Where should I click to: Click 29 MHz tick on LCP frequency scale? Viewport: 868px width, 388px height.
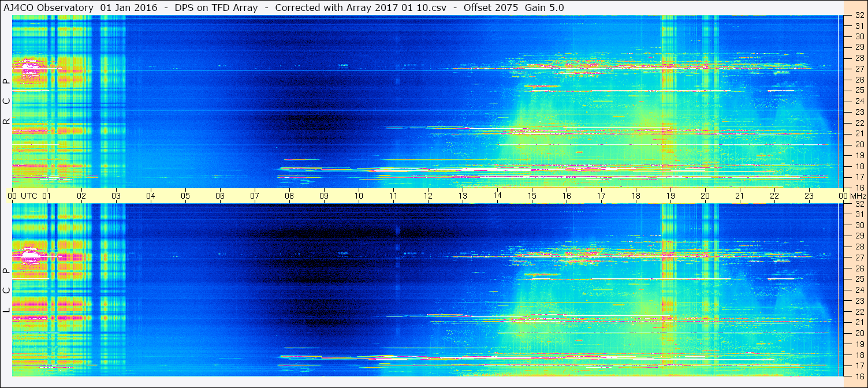tap(859, 236)
